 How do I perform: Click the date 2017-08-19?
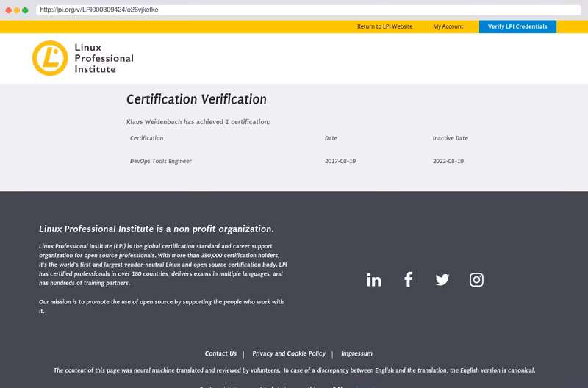point(340,161)
